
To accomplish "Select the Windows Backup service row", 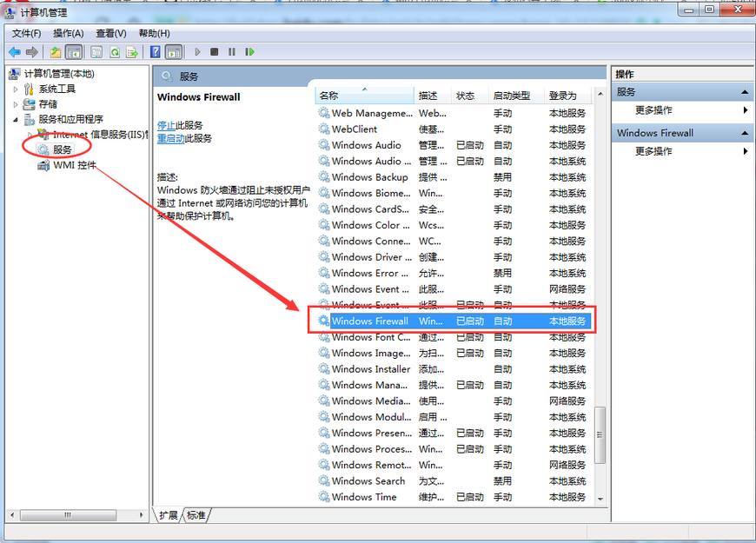I will 454,177.
